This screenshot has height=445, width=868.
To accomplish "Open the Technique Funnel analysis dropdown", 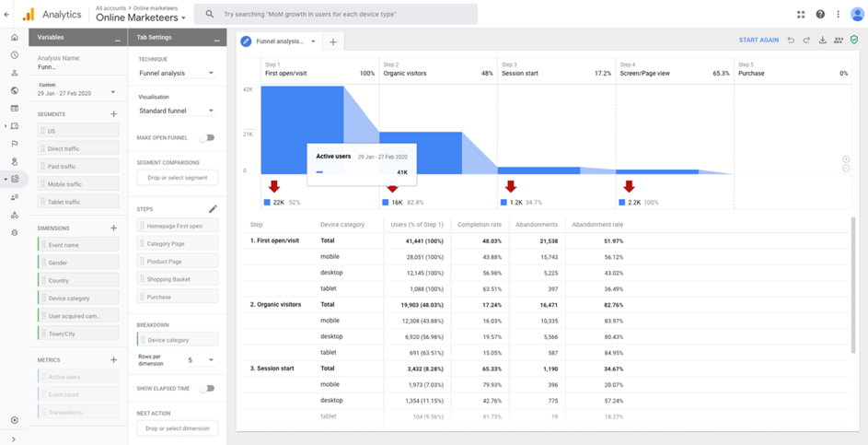I will pos(177,73).
